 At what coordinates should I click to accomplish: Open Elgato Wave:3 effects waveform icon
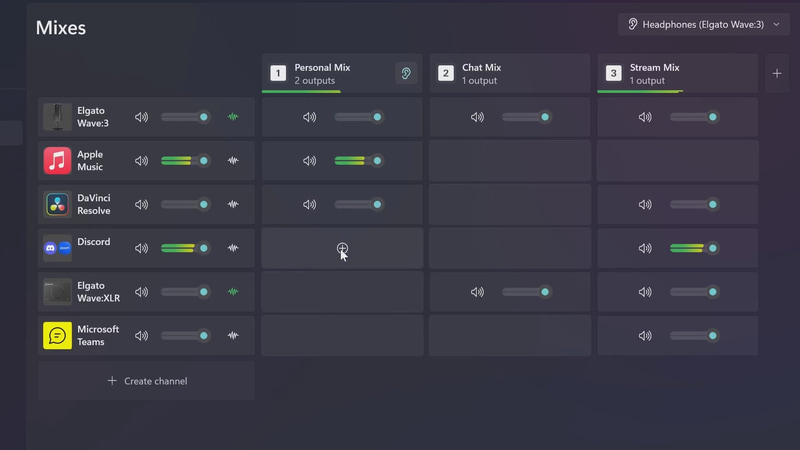click(233, 117)
